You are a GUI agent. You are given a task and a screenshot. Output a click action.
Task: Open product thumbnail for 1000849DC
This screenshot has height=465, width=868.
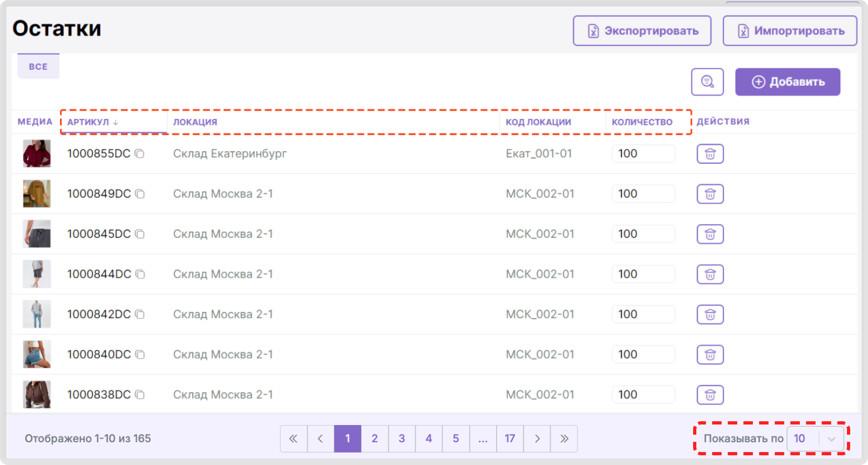37,193
